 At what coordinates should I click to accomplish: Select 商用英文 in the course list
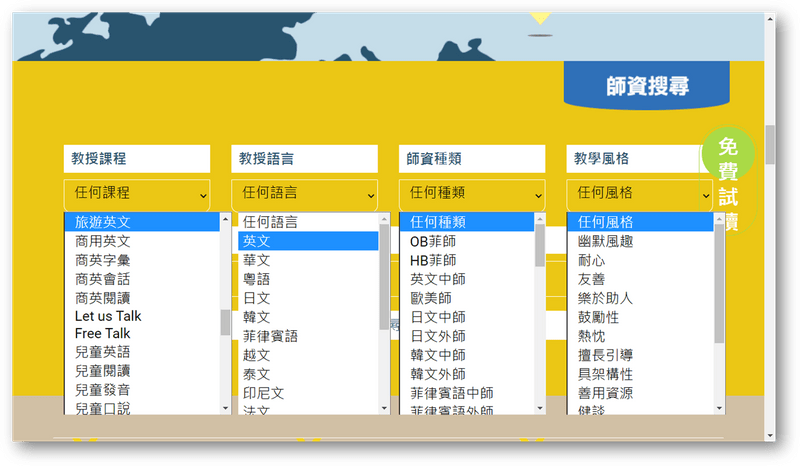(x=103, y=241)
